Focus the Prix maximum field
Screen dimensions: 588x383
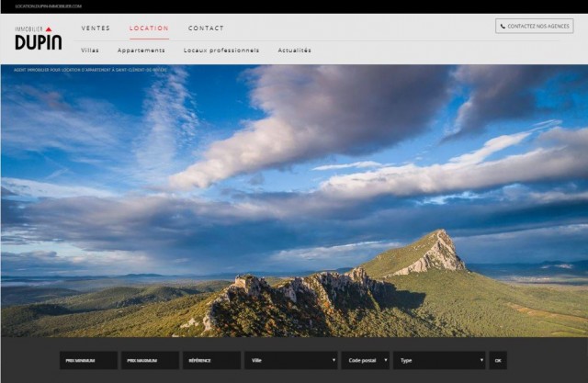150,360
